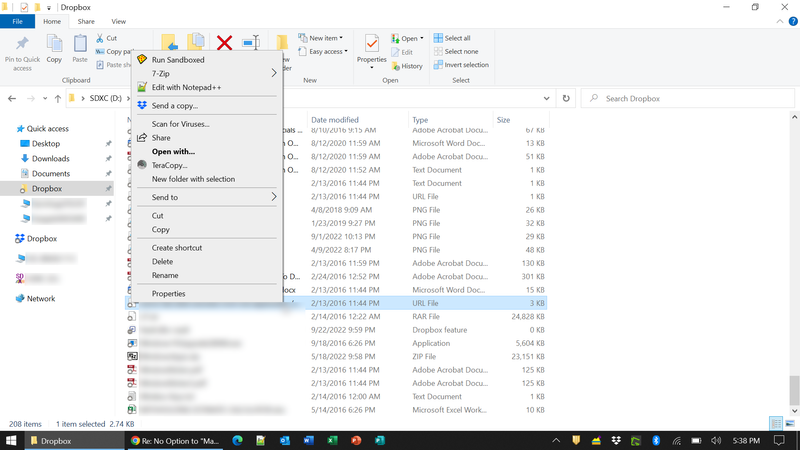Click the Search Dropbox field
Screen dimensions: 800x450
pos(690,99)
